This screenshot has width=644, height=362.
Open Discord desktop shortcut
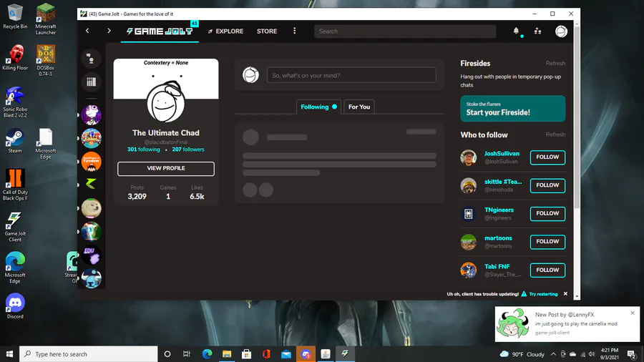[15, 306]
